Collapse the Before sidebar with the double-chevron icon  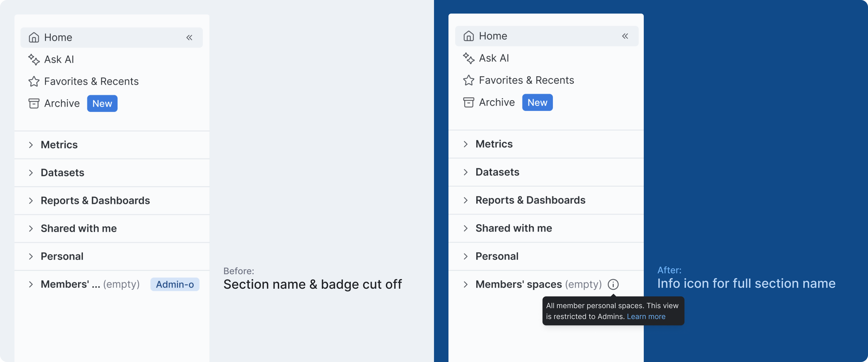pyautogui.click(x=189, y=38)
